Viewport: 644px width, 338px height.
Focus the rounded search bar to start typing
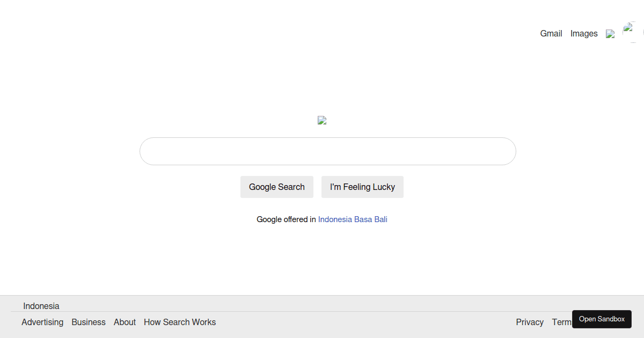tap(327, 151)
